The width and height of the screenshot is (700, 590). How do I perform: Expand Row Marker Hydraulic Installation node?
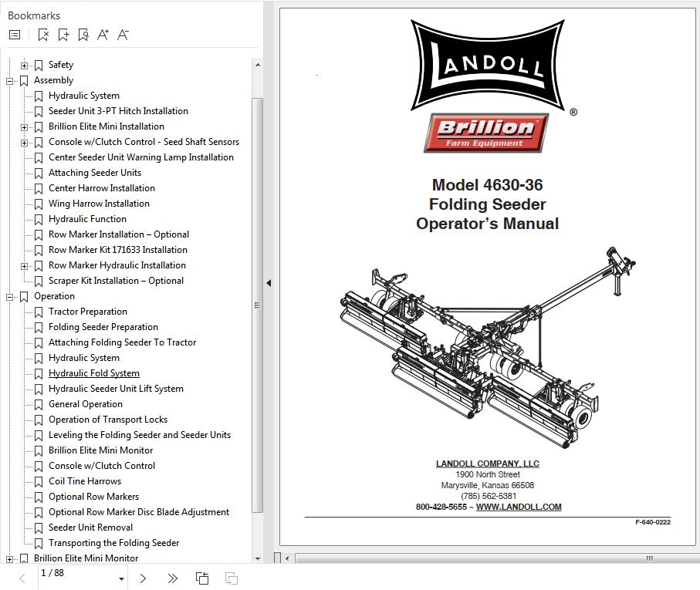point(24,266)
